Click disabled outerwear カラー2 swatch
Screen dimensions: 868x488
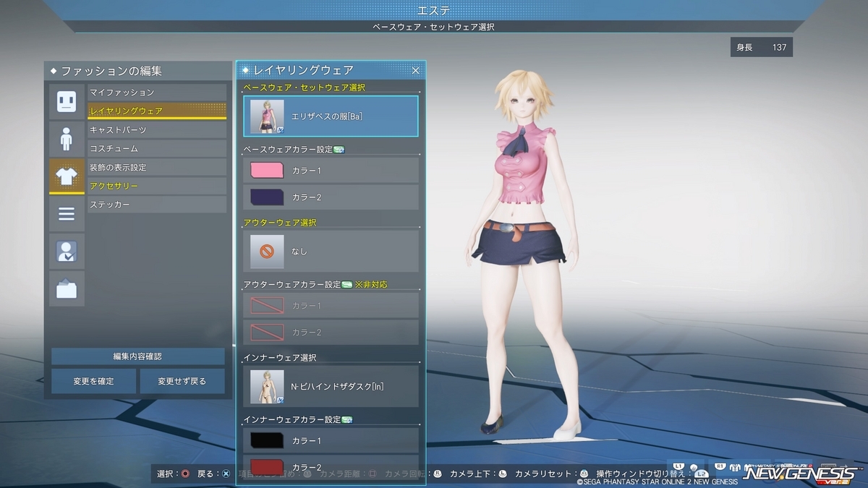pyautogui.click(x=266, y=332)
